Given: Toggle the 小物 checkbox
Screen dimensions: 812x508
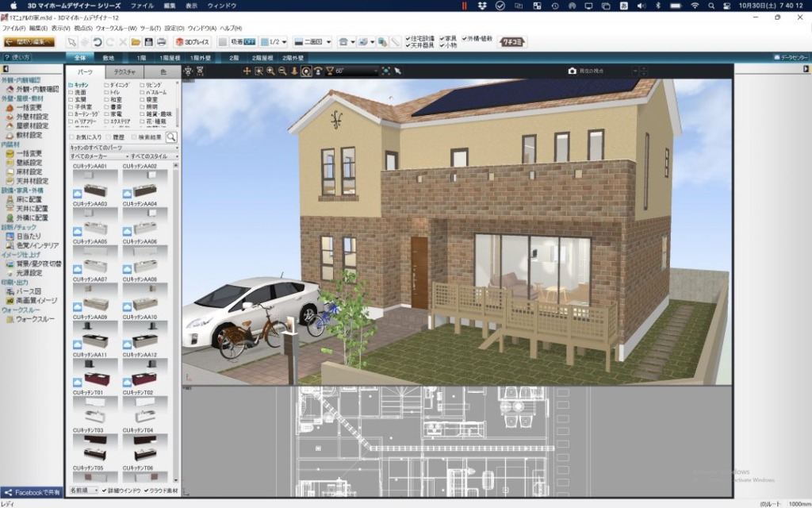Looking at the screenshot, I should click(442, 45).
